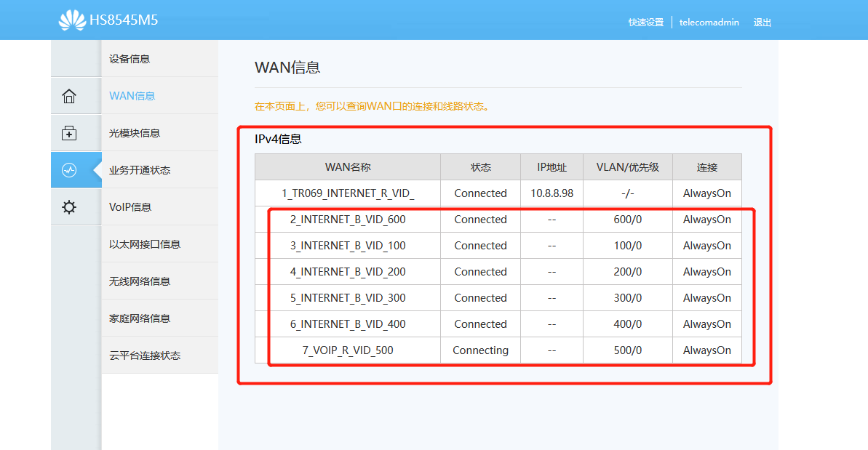Viewport: 868px width, 450px height.
Task: Open the home icon in sidebar
Action: pyautogui.click(x=69, y=96)
